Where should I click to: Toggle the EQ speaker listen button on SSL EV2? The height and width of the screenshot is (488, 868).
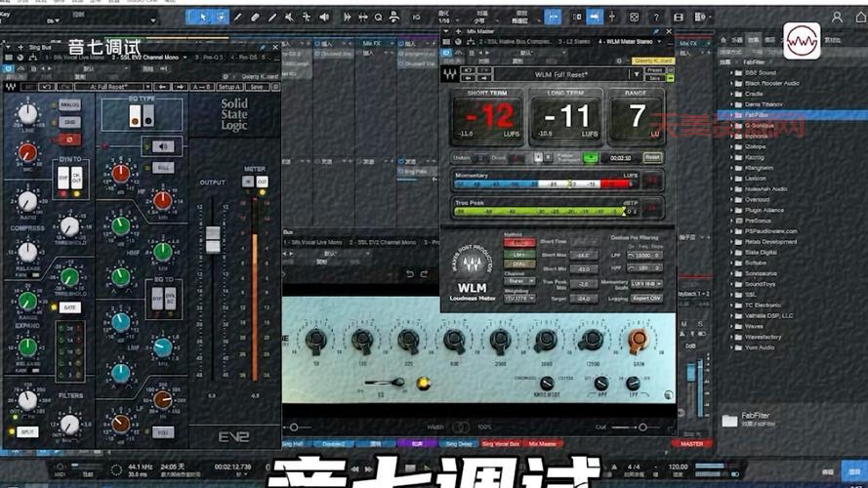[x=163, y=146]
